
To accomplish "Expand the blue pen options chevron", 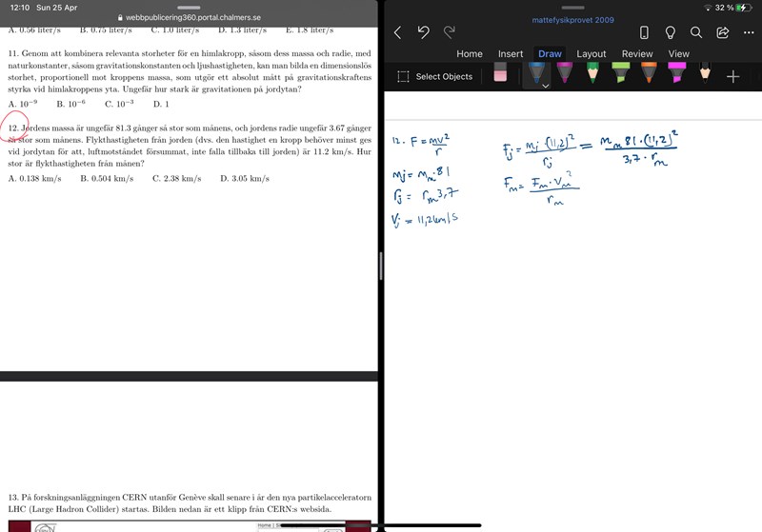I will pos(545,86).
